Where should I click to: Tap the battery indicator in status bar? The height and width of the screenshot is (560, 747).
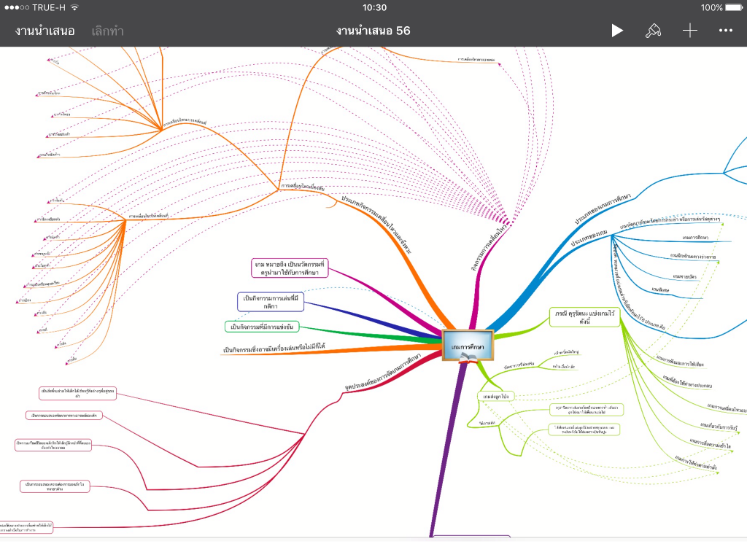click(x=733, y=7)
